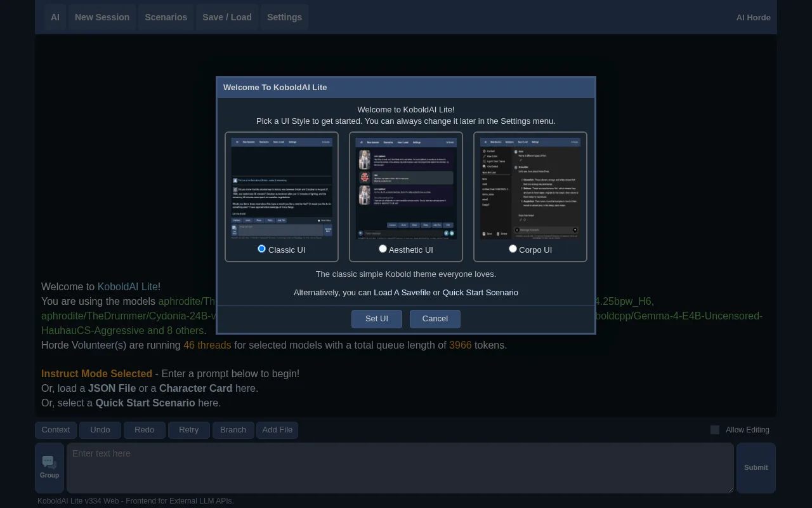Viewport: 812px width, 508px height.
Task: Click the Load A Savefile link
Action: (402, 293)
